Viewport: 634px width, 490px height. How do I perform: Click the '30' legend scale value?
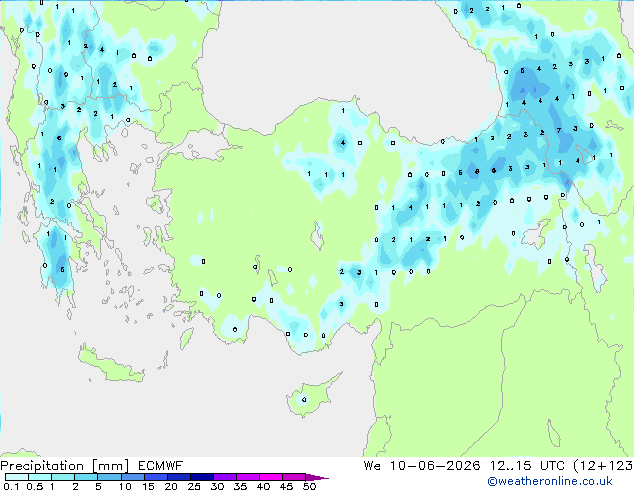point(217,486)
